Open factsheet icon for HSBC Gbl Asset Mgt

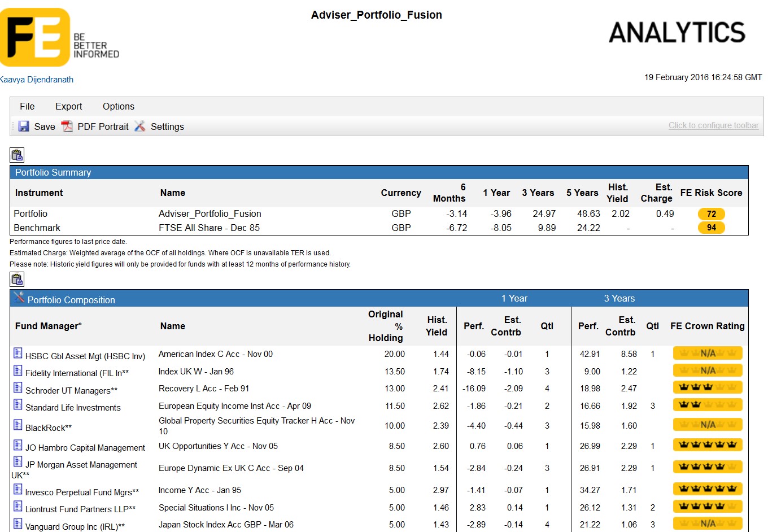[x=18, y=354]
